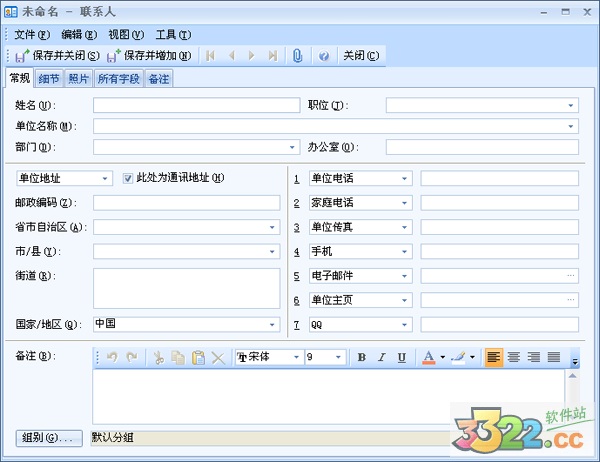Screen dimensions: 600x462
Task: Switch to the 备注 tab
Action: [159, 79]
